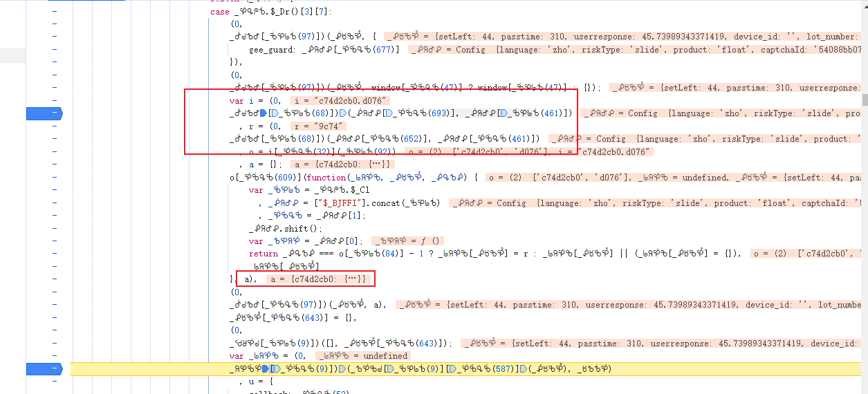Remove the gutter breakpoint on the line containing (693)

click(x=44, y=113)
